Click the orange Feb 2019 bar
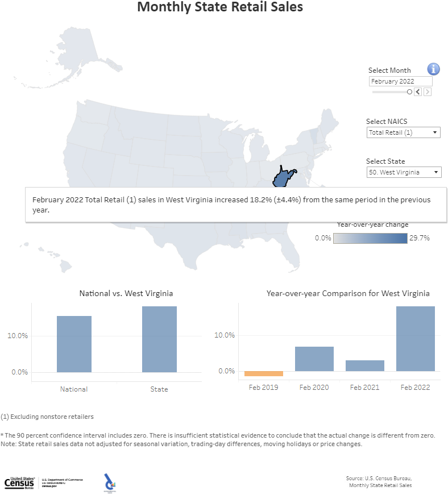This screenshot has height=495, width=448. (263, 374)
